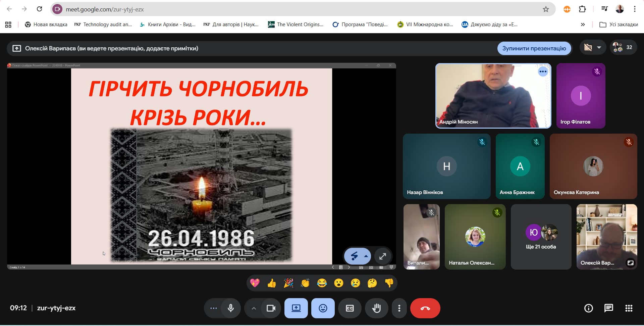Open the activities grid icon
The image size is (644, 326).
click(x=629, y=308)
